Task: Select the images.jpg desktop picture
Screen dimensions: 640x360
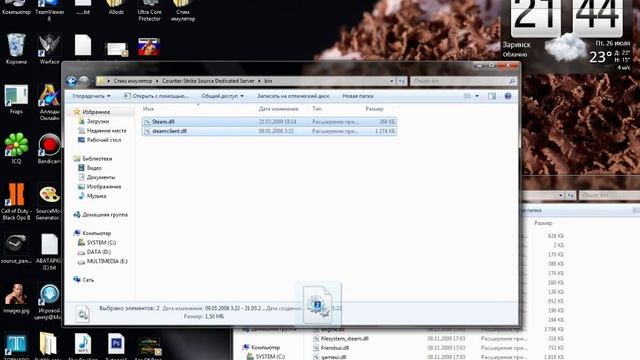Action: pyautogui.click(x=16, y=298)
